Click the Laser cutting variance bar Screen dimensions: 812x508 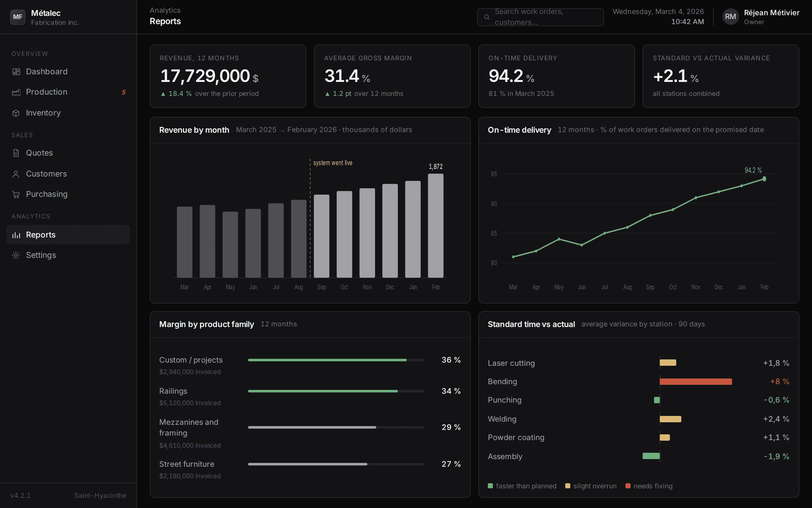[x=668, y=363]
